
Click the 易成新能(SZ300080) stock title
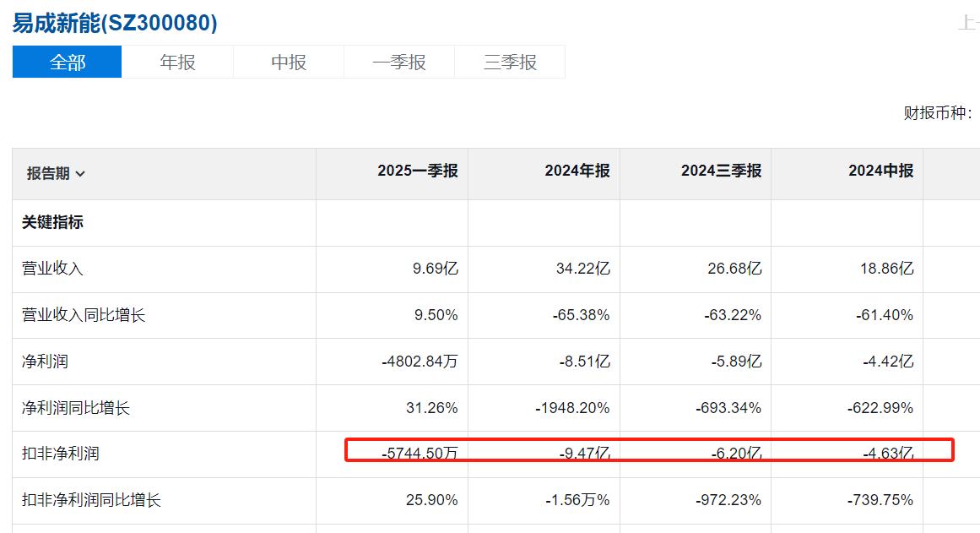115,23
